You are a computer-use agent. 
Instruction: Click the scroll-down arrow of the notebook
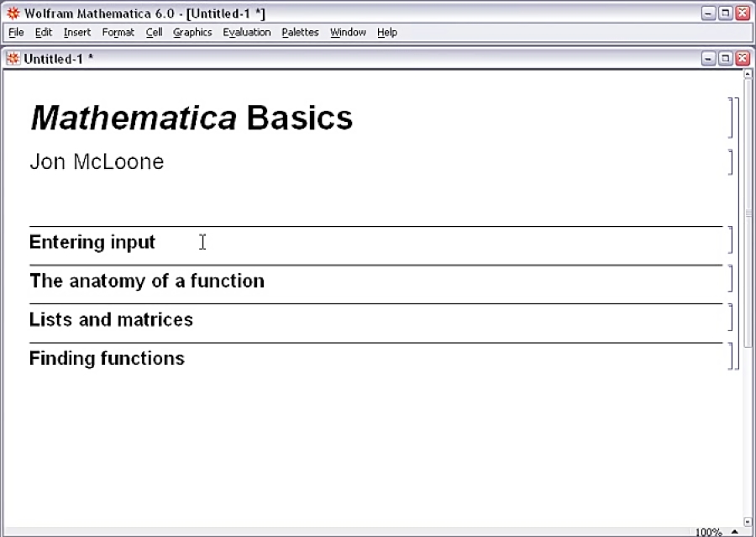coord(748,522)
